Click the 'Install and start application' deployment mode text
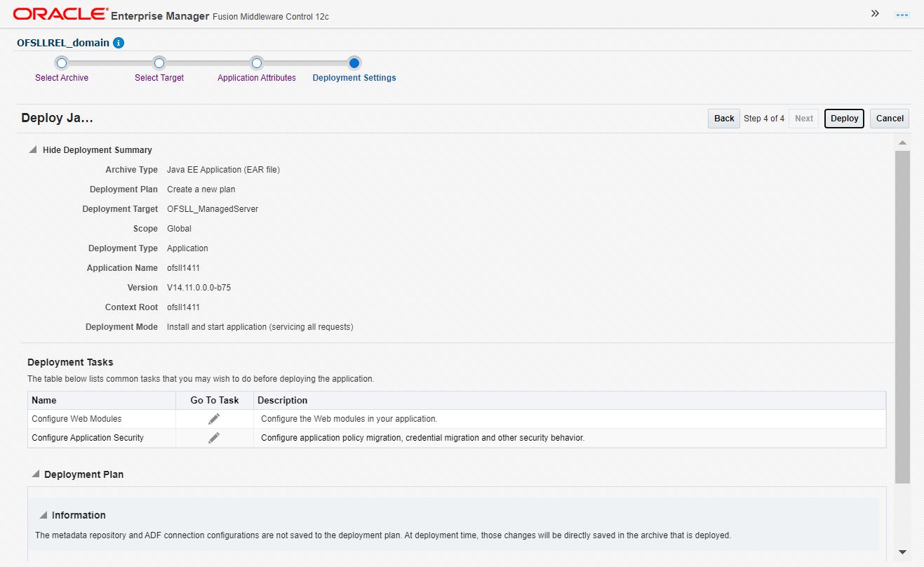924x567 pixels. pos(260,327)
